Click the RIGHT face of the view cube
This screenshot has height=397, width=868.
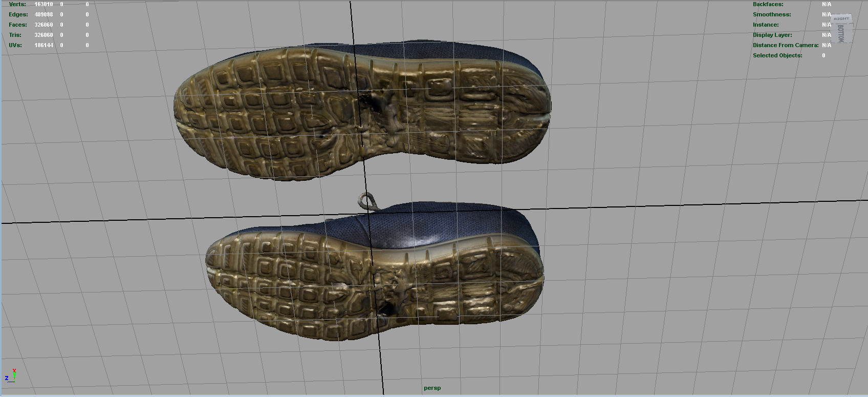point(841,18)
